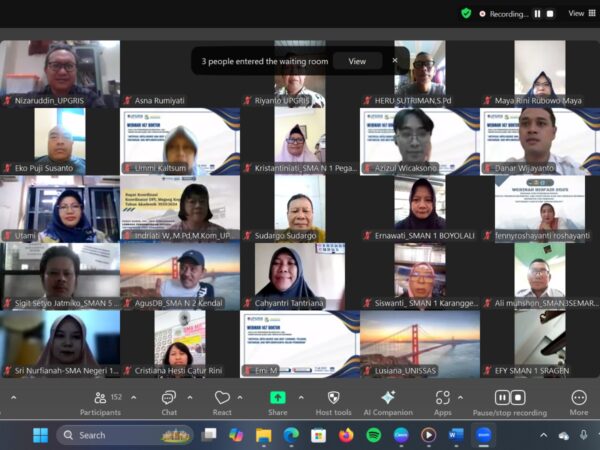Stop recording using top bar stop button
This screenshot has height=450, width=600.
550,13
